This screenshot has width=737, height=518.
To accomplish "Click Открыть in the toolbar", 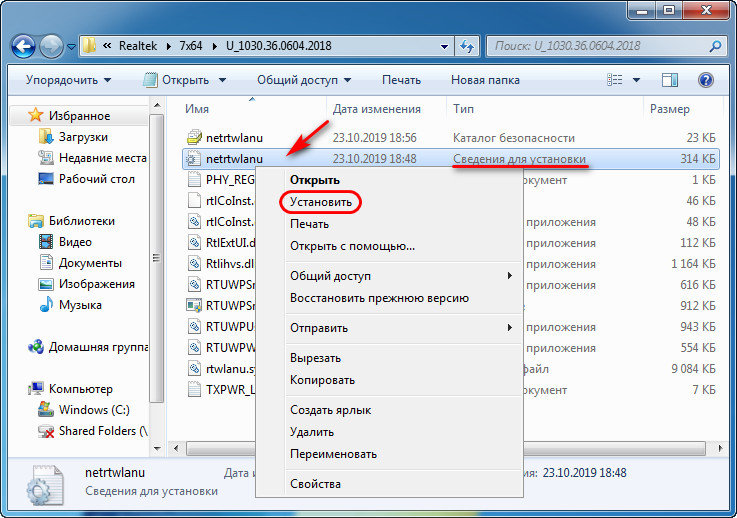I will (178, 80).
